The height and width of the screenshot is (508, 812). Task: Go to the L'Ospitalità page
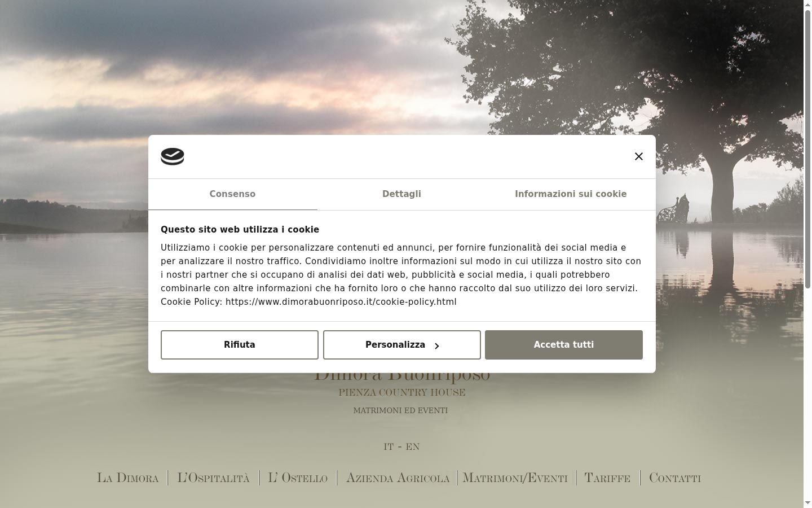point(213,478)
